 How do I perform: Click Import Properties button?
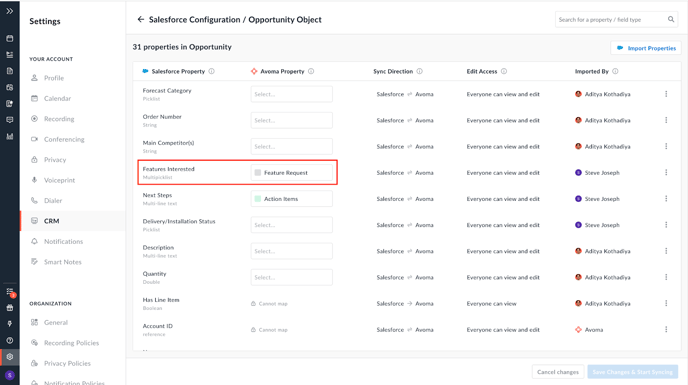646,48
